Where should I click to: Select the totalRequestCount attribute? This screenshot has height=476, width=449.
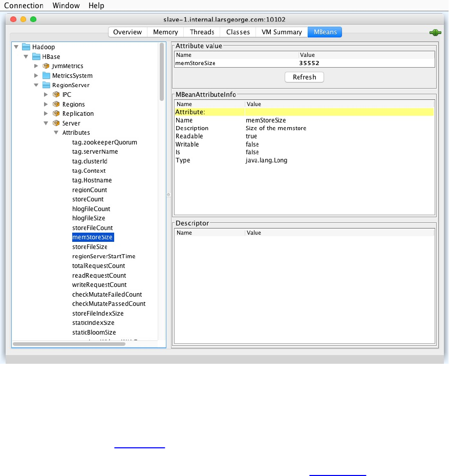[x=99, y=265]
